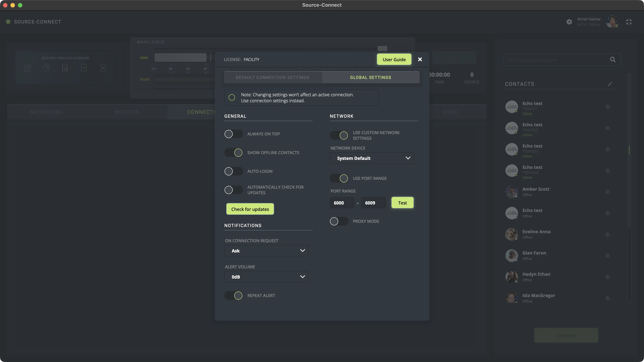
Task: Click the Check for updates button
Action: (x=250, y=209)
